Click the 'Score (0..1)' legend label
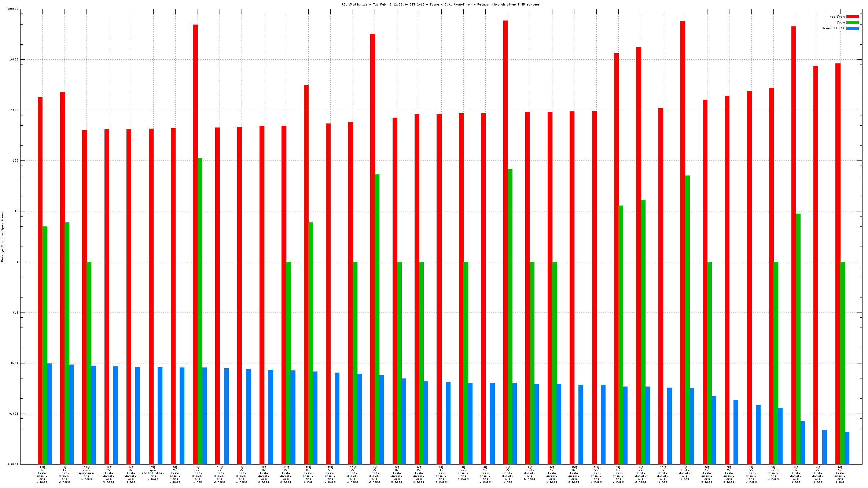The image size is (868, 488). tap(833, 28)
